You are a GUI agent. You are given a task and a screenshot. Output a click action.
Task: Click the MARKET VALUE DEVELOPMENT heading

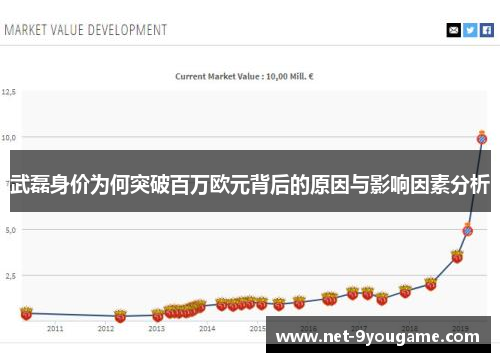(86, 30)
